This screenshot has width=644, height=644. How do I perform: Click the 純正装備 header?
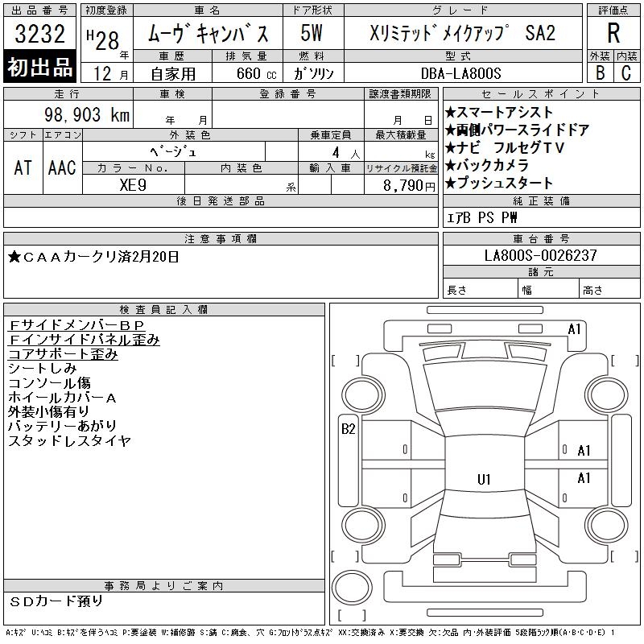coord(541,201)
